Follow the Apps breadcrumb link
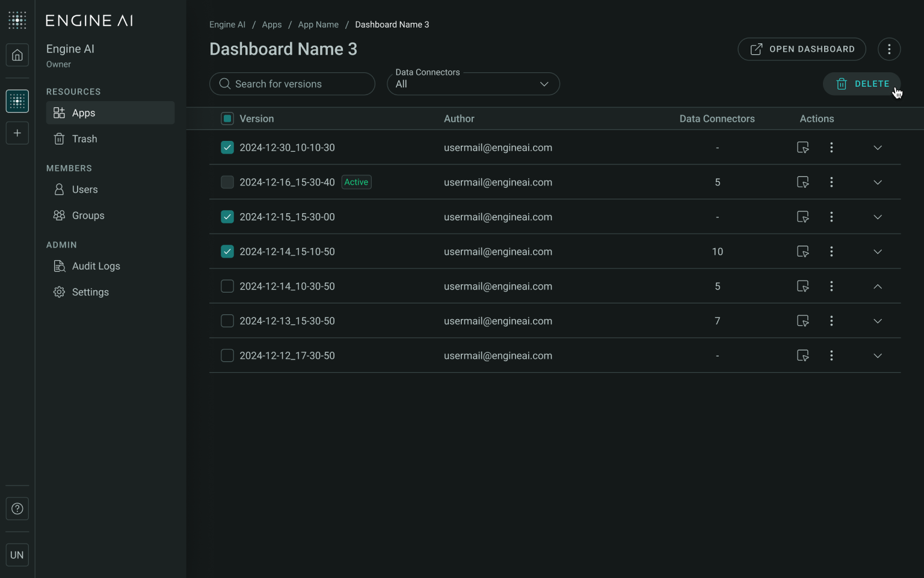This screenshot has height=578, width=924. click(x=272, y=25)
